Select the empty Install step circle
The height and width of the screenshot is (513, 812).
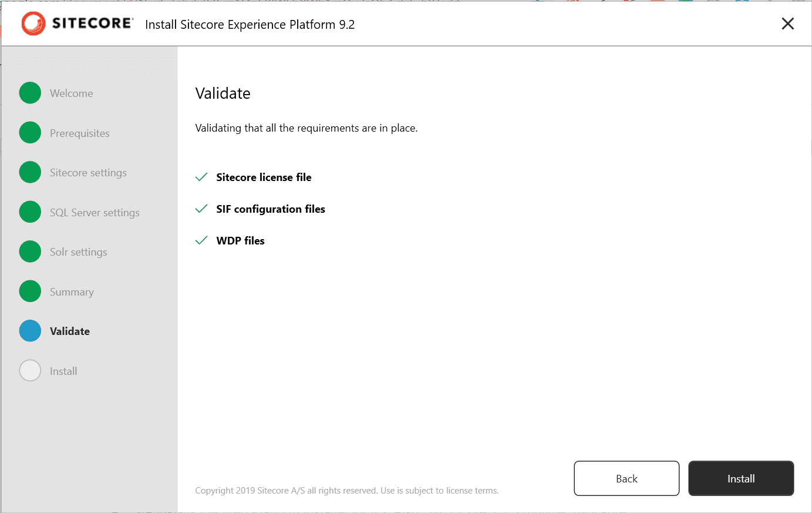click(x=30, y=371)
